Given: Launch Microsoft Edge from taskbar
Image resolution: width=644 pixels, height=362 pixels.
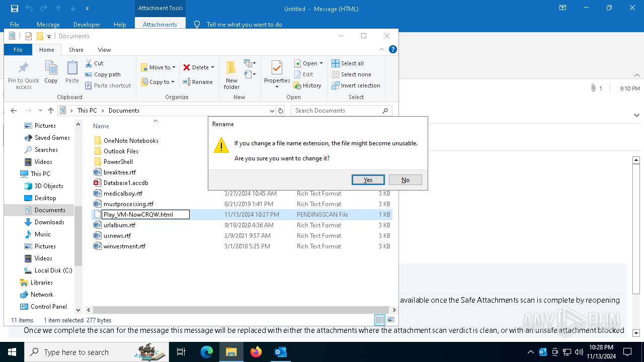Looking at the screenshot, I should [207, 352].
